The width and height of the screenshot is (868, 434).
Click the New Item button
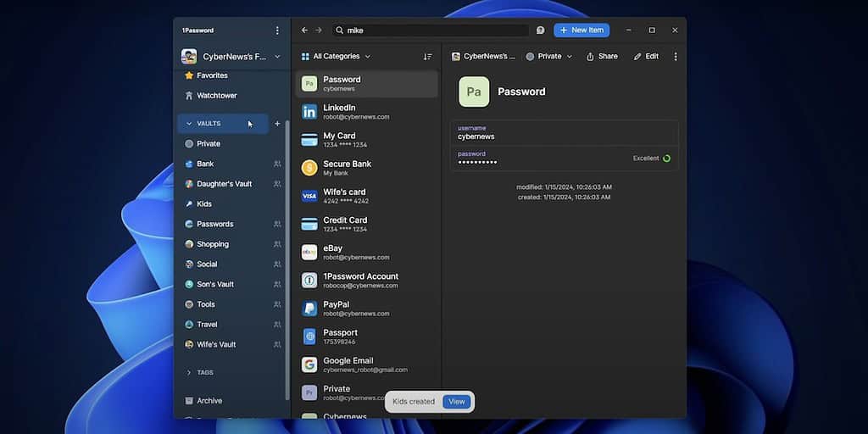coord(581,31)
